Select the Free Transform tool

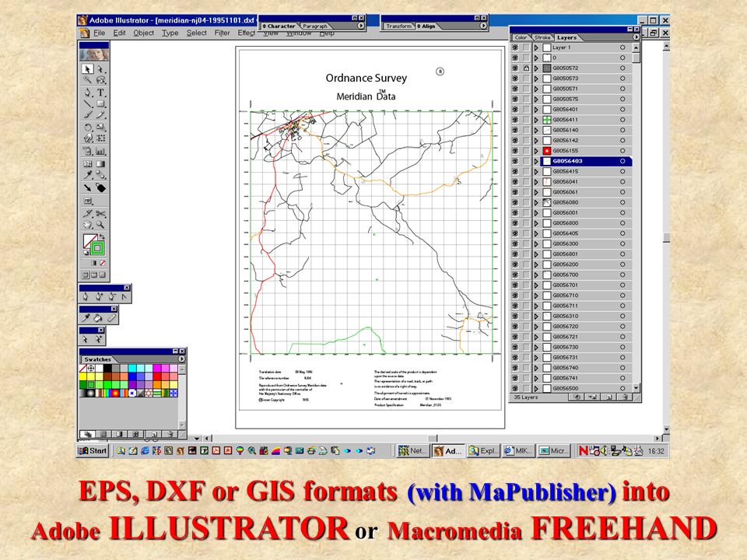pos(100,138)
